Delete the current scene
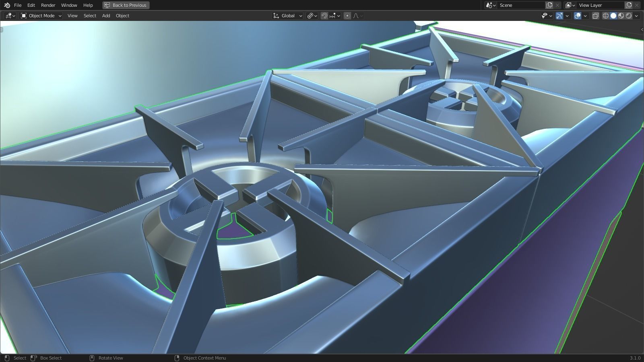 pos(557,5)
